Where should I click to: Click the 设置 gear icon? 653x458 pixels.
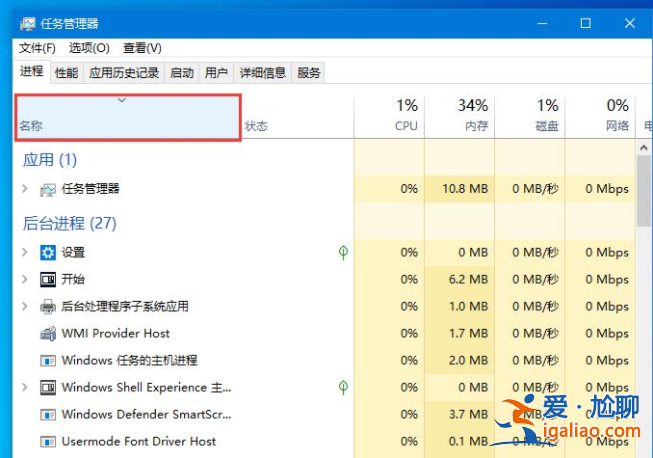point(48,252)
